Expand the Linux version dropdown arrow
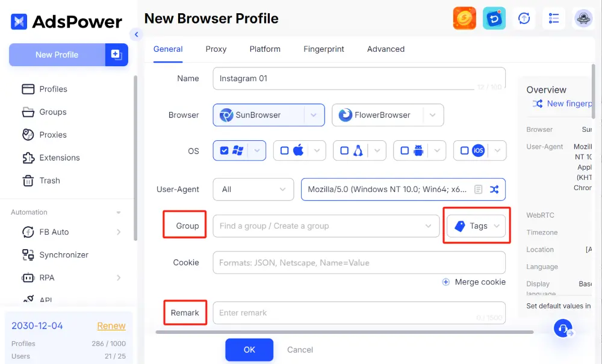This screenshot has height=364, width=602. [377, 150]
